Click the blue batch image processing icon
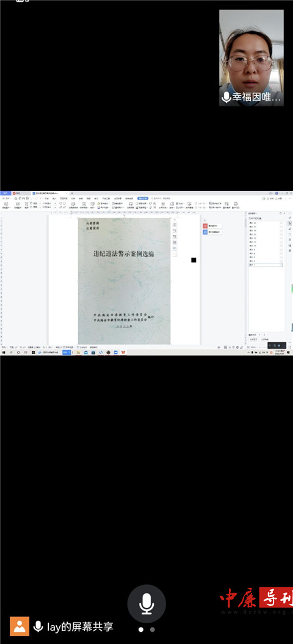Viewport: 293px width, 644px height. (x=205, y=232)
